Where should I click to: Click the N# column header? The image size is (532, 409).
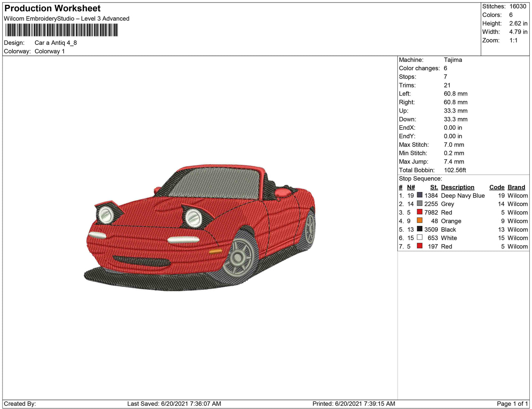pyautogui.click(x=411, y=187)
